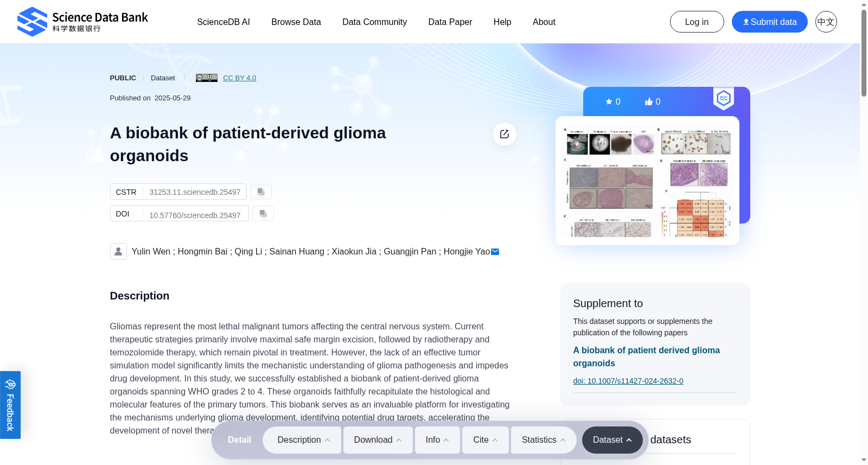This screenshot has width=868, height=465.
Task: Open the CC BY 4.0 license link
Action: pyautogui.click(x=239, y=78)
